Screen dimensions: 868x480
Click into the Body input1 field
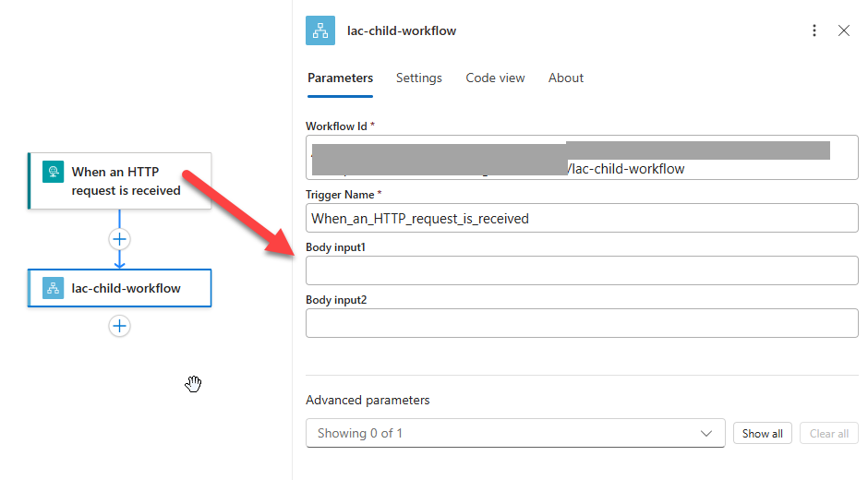[x=582, y=270]
